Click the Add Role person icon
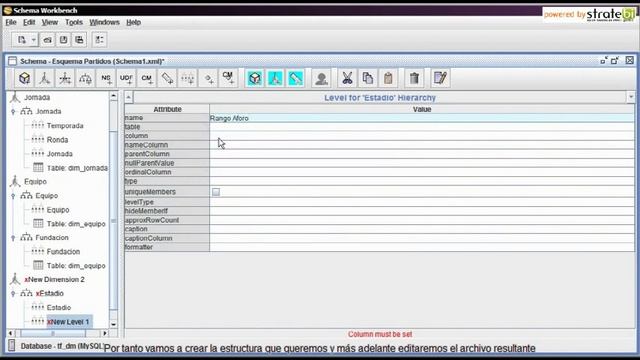The width and height of the screenshot is (640, 360). tap(321, 78)
